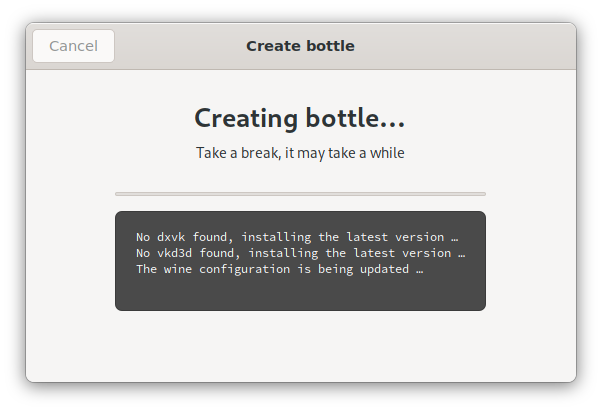Click the "Take a break" subtitle text
Image resolution: width=602 pixels, height=411 pixels.
(x=300, y=153)
